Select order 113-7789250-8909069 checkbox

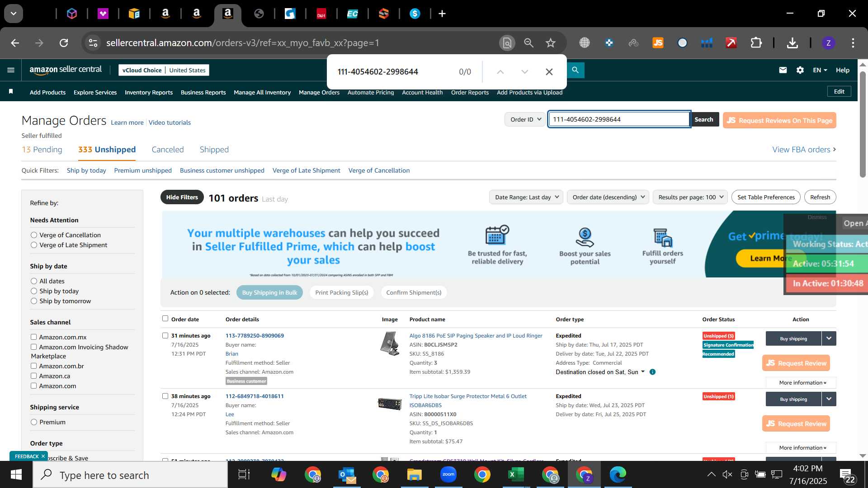point(165,335)
